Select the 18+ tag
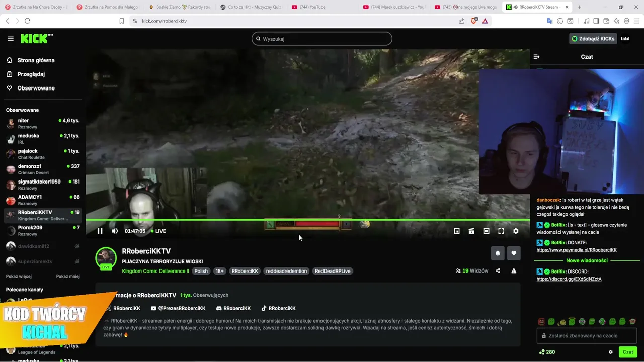The image size is (644, 362). [219, 271]
